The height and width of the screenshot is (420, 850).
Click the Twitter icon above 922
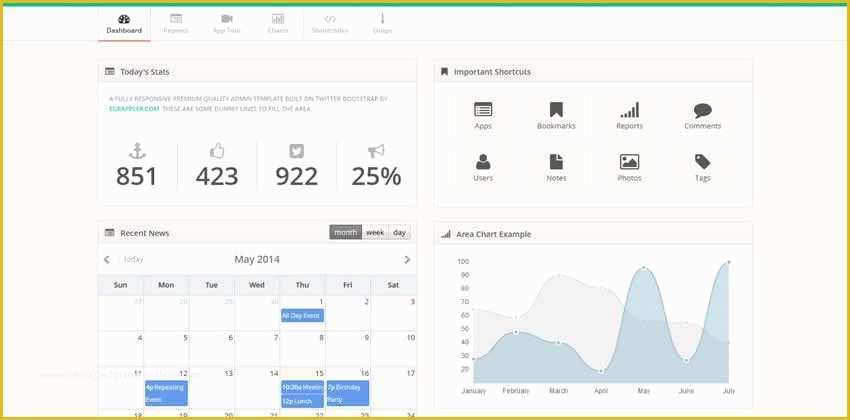(297, 151)
